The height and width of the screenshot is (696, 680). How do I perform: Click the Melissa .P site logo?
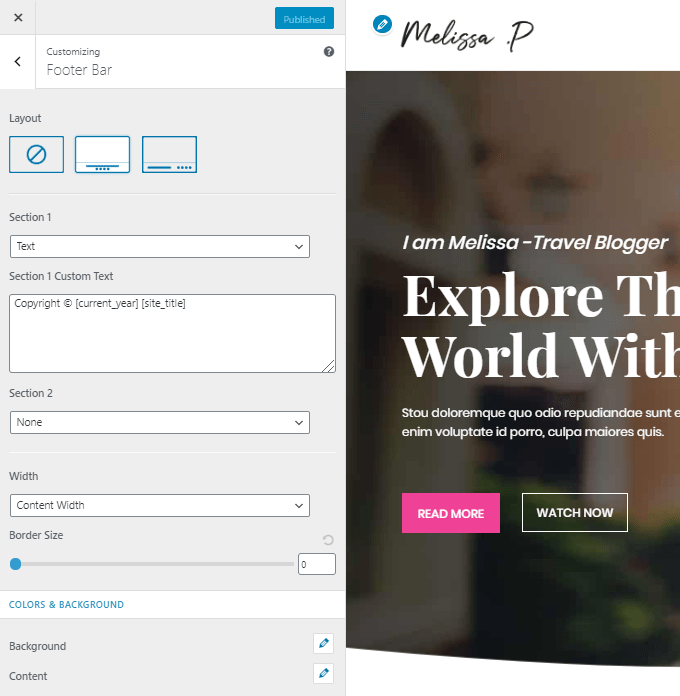(467, 35)
